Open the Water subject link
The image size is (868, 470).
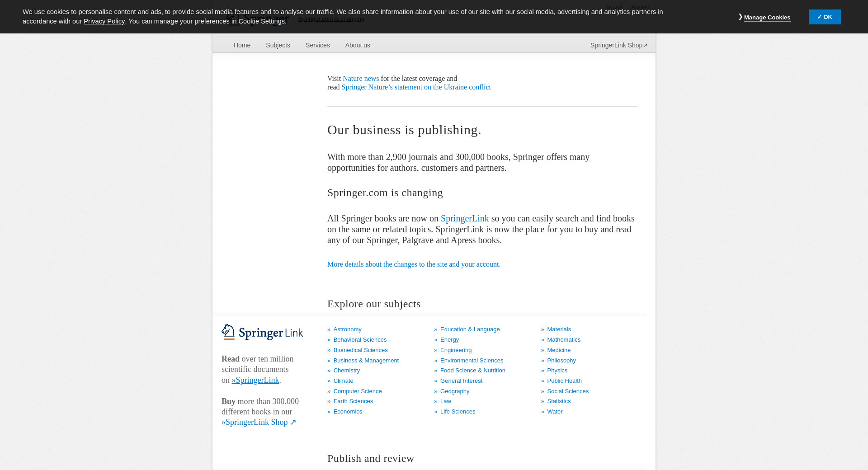(x=555, y=412)
